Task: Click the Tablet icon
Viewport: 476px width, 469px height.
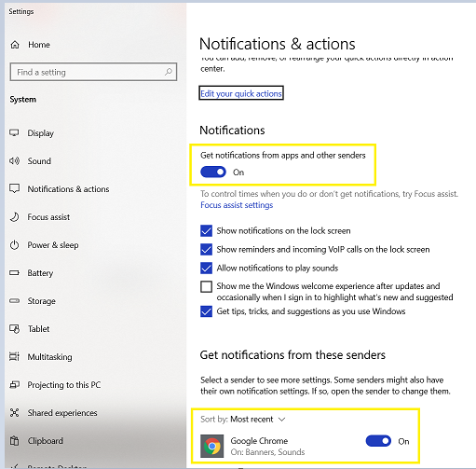Action: [x=14, y=329]
